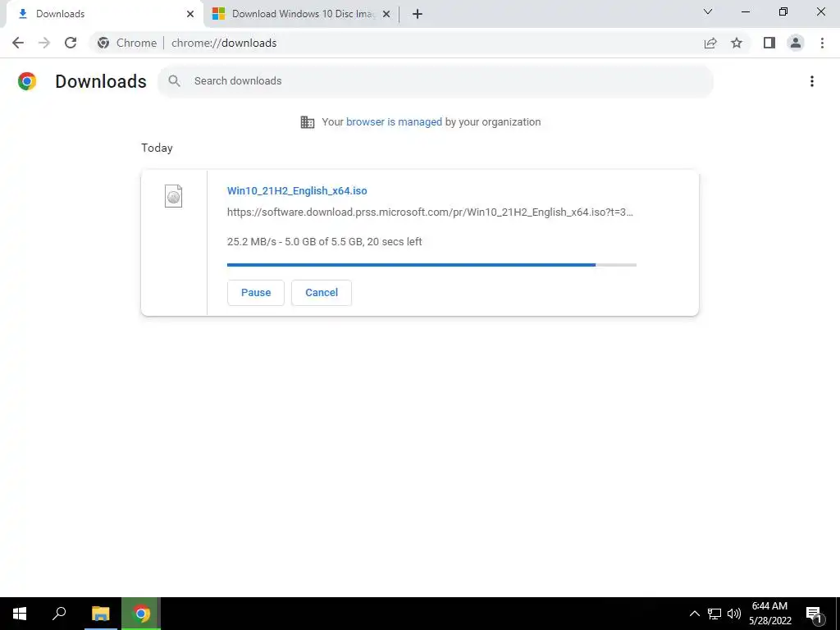Click the ISO file icon in the download card
The width and height of the screenshot is (840, 630).
(173, 195)
